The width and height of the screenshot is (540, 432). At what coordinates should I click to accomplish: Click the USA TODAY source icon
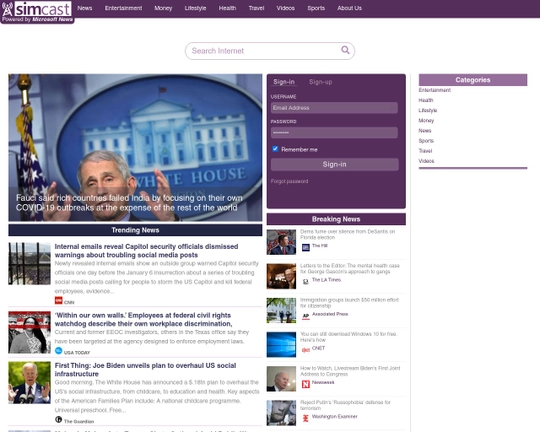click(59, 351)
